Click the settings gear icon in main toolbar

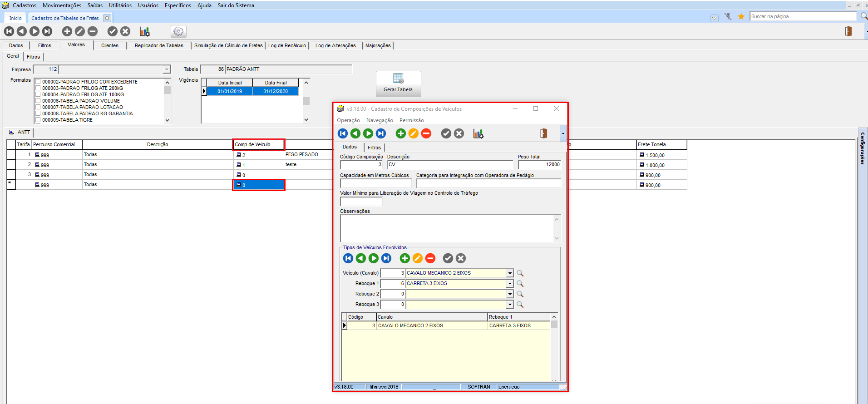178,31
